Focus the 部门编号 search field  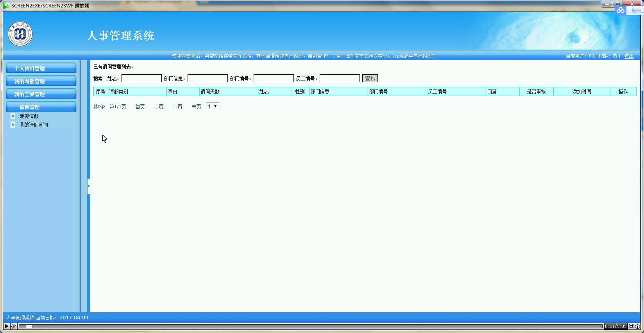tap(274, 78)
